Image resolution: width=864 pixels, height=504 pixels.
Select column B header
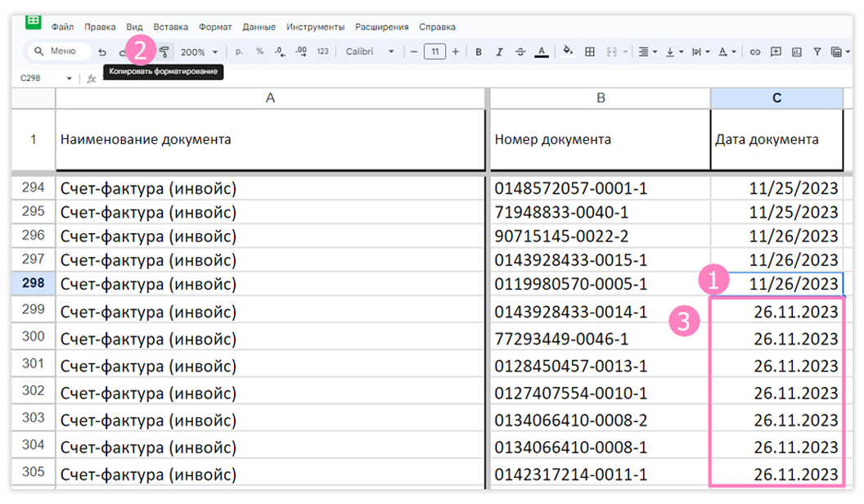pyautogui.click(x=601, y=98)
